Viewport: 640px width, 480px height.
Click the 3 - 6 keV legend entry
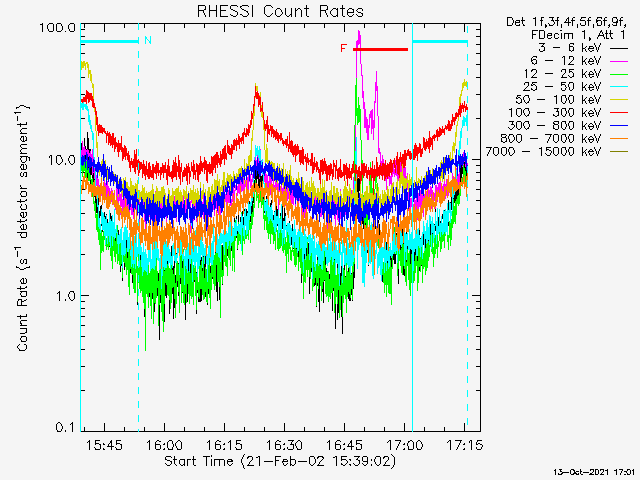[x=583, y=48]
